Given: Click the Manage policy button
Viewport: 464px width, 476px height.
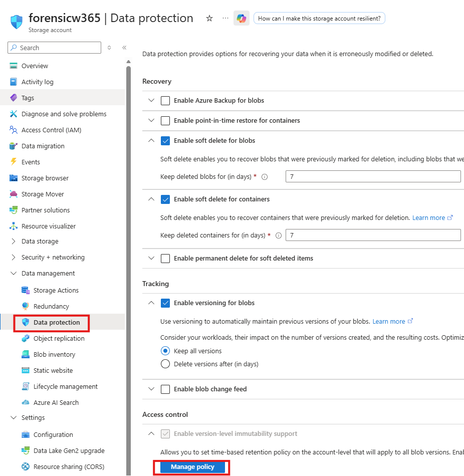Looking at the screenshot, I should pos(192,467).
